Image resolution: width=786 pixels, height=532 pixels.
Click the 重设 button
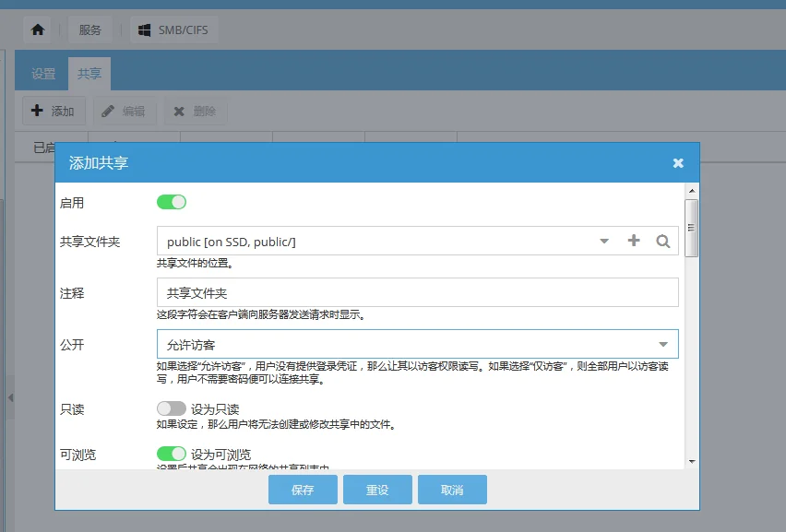377,490
